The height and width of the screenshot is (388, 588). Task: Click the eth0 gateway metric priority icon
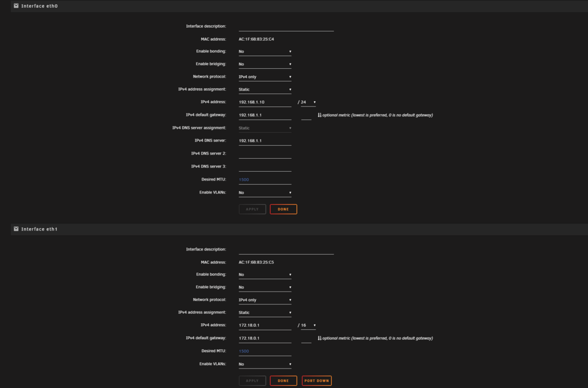point(319,115)
